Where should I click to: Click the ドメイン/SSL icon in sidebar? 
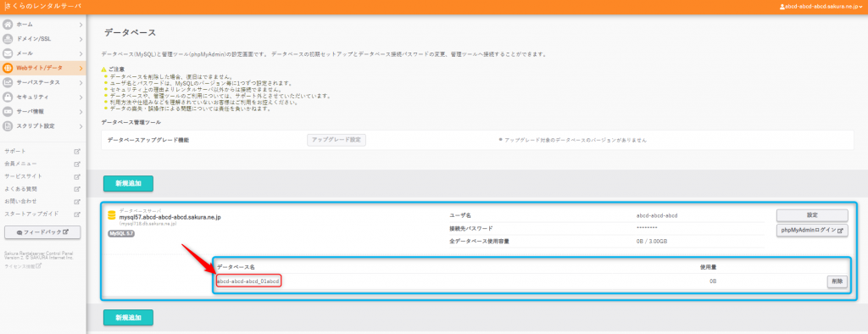click(8, 39)
